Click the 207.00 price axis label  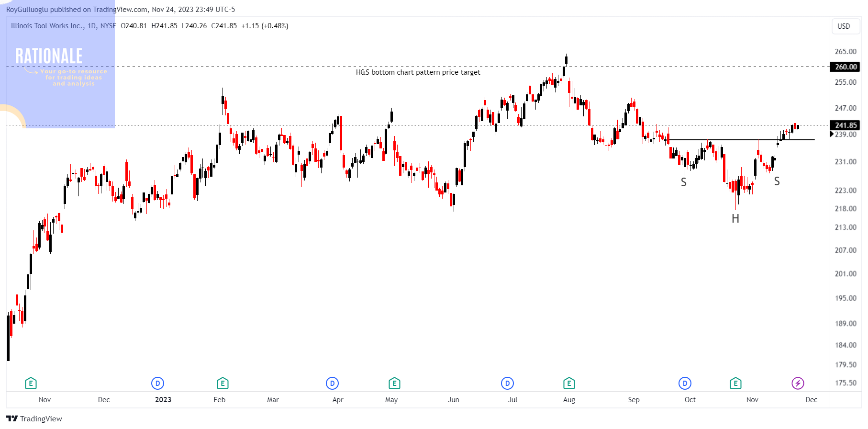coord(846,250)
